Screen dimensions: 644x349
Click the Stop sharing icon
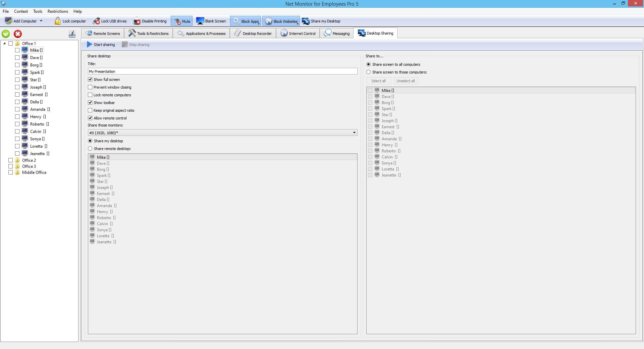125,44
